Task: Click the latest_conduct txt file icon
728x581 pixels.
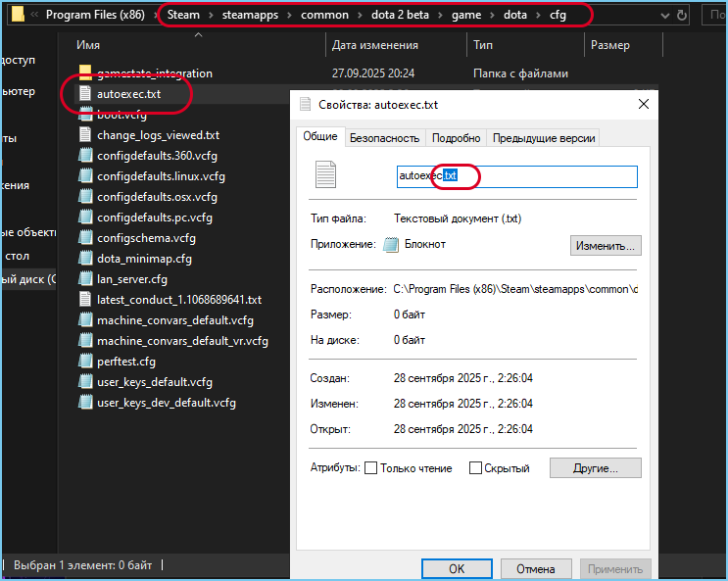Action: point(85,299)
